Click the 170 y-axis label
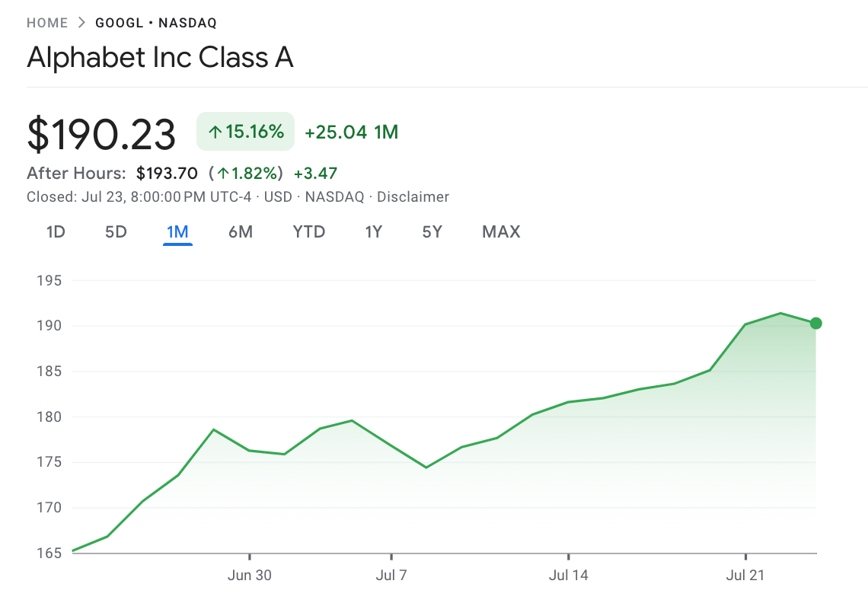The height and width of the screenshot is (603, 868). click(x=49, y=507)
